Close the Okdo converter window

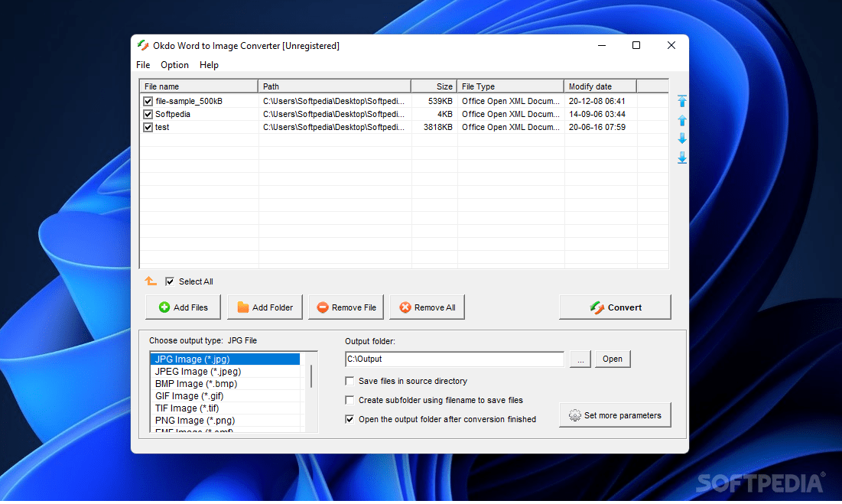(671, 46)
